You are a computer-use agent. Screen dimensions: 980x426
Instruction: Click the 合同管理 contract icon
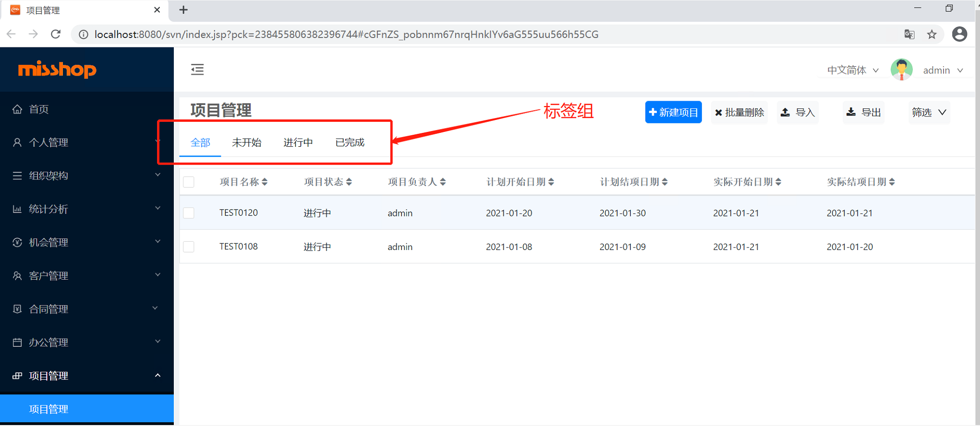click(17, 309)
